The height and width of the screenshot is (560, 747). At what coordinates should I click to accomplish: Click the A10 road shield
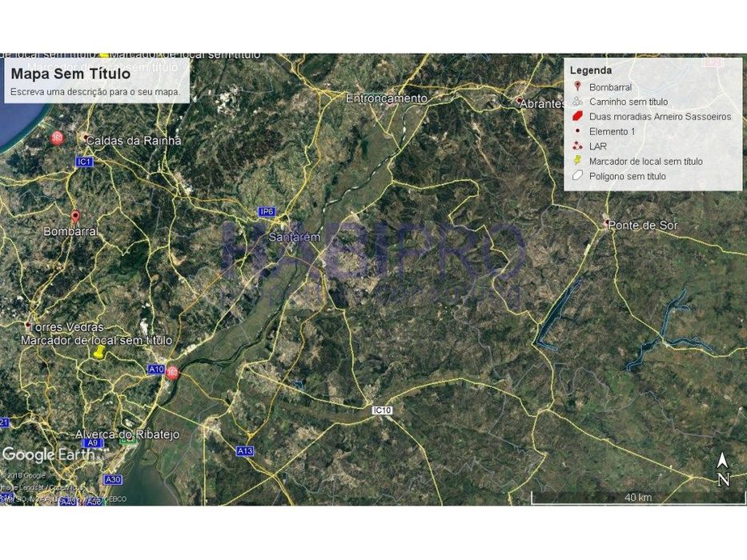point(156,369)
